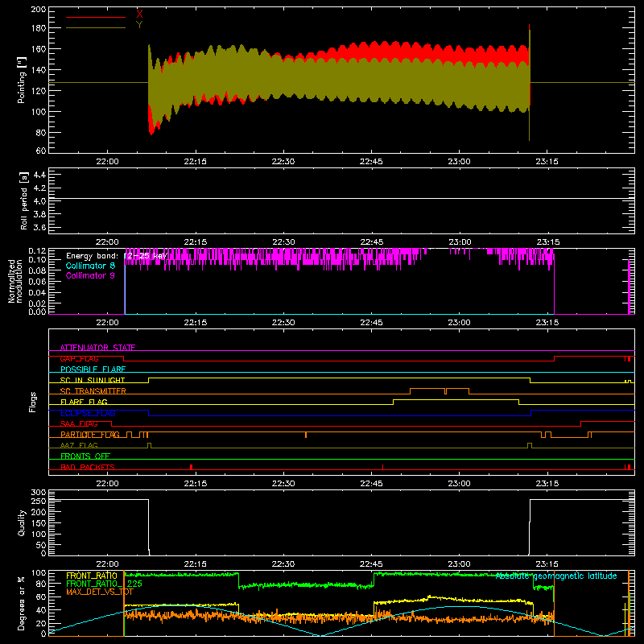
Task: Click the 22:45 time label under modulation plot
Action: 371,323
